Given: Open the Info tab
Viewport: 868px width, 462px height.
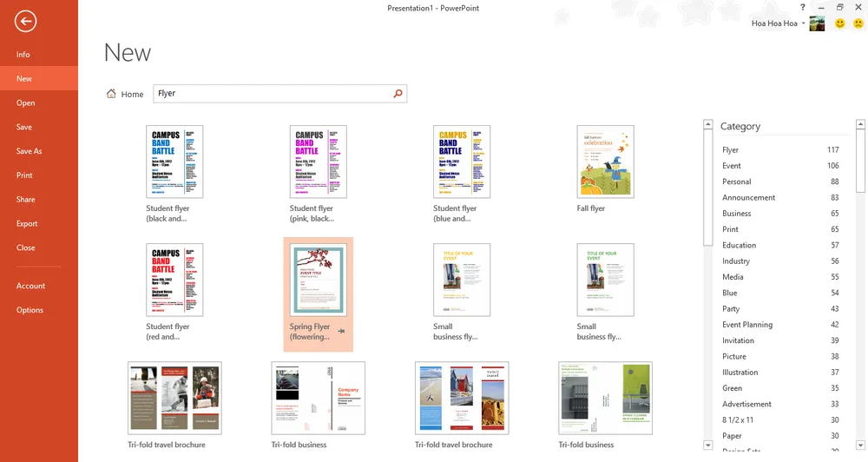Looking at the screenshot, I should (x=39, y=55).
